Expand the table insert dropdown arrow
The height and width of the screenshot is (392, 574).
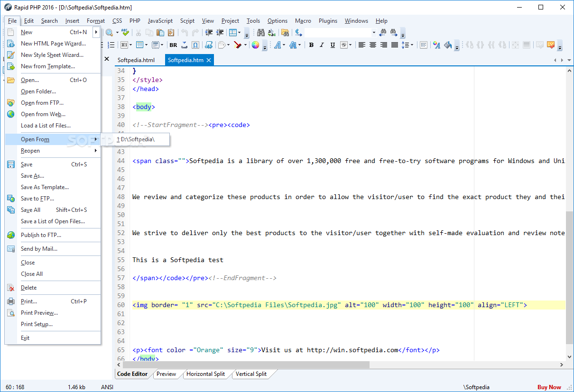pyautogui.click(x=146, y=45)
